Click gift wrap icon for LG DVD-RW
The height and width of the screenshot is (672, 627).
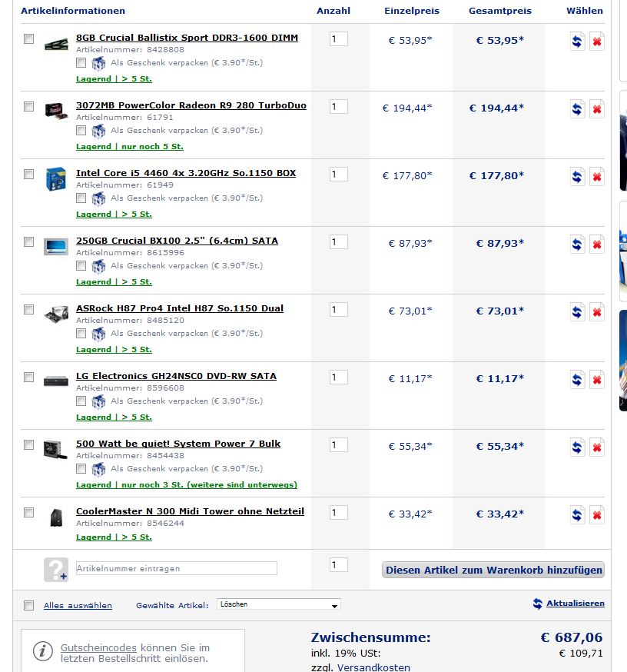pos(98,402)
